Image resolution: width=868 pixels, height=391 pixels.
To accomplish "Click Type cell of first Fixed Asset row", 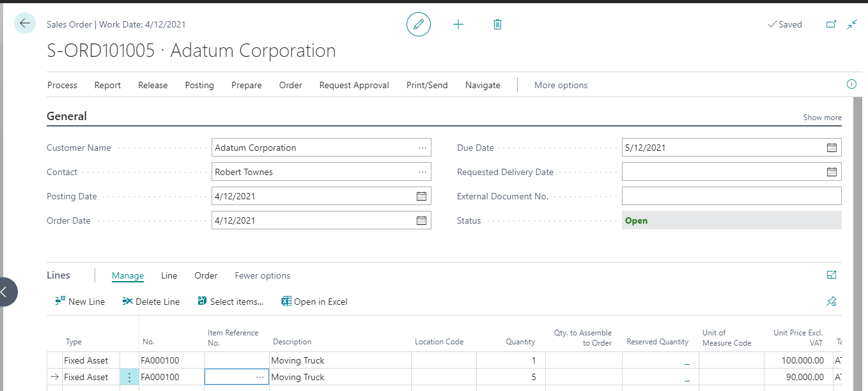I will pyautogui.click(x=91, y=360).
